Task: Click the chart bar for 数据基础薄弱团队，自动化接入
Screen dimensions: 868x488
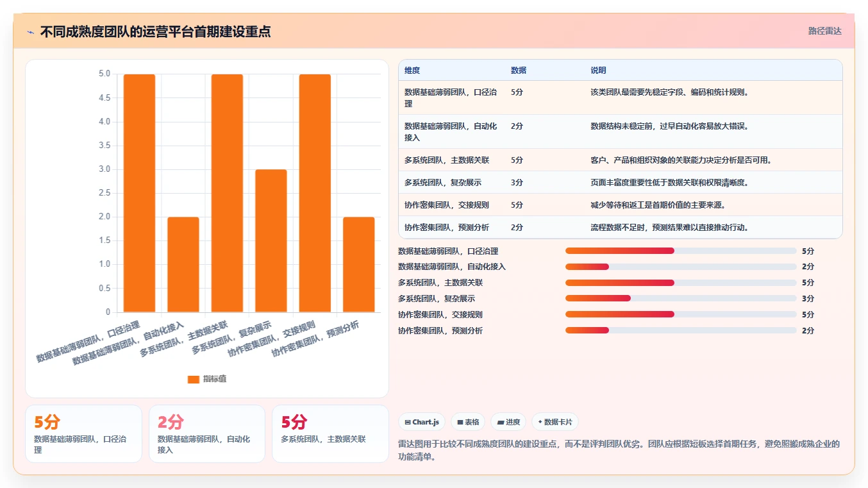Action: pos(183,265)
